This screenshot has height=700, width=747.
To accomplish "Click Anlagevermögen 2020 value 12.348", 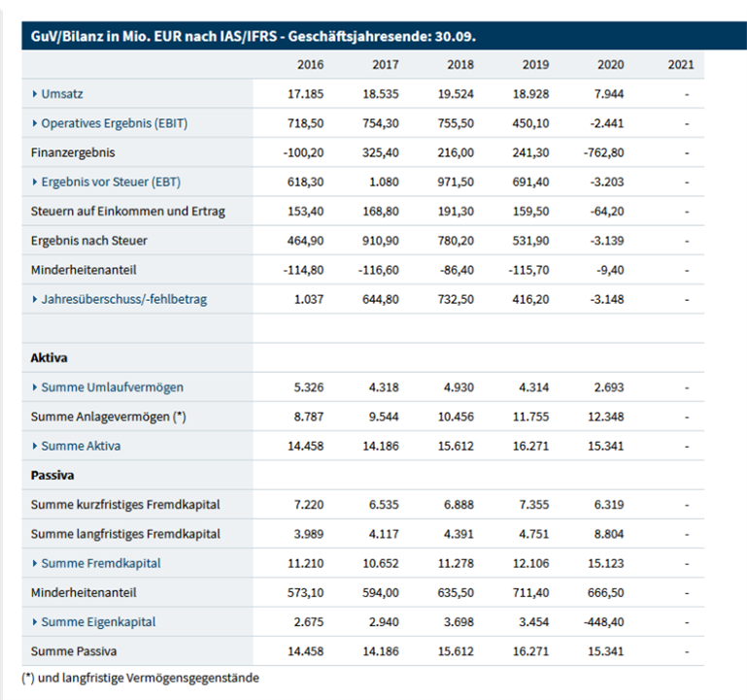I will [606, 417].
